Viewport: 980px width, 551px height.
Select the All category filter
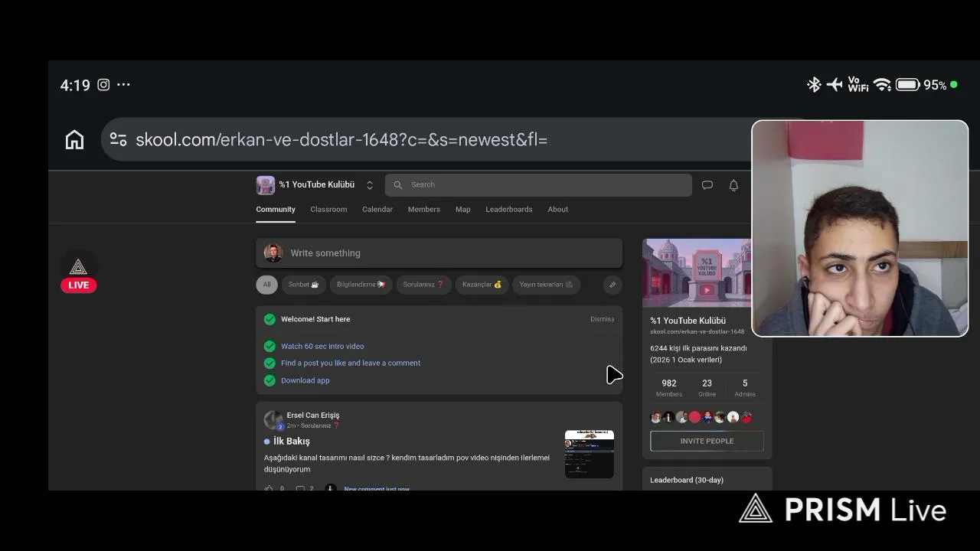point(266,285)
